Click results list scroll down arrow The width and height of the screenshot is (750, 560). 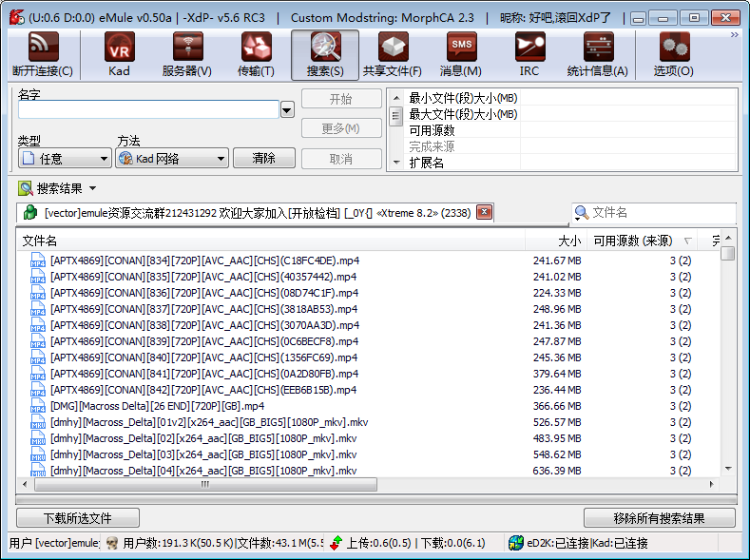point(727,469)
